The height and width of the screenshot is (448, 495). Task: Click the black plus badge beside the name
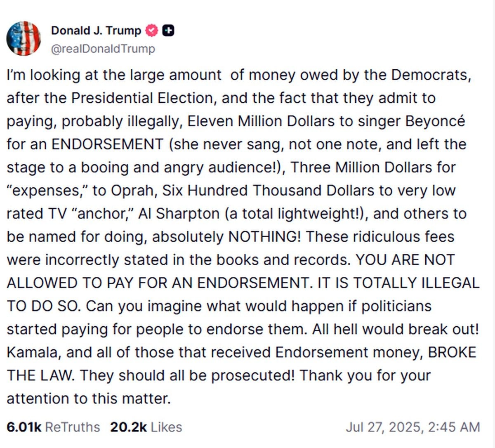click(168, 31)
